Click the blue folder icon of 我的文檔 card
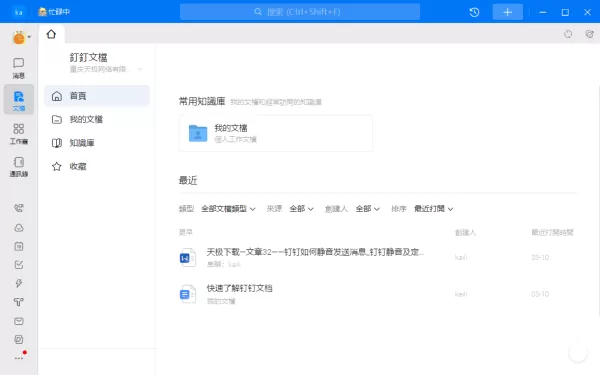Image resolution: width=600 pixels, height=375 pixels. [x=198, y=133]
